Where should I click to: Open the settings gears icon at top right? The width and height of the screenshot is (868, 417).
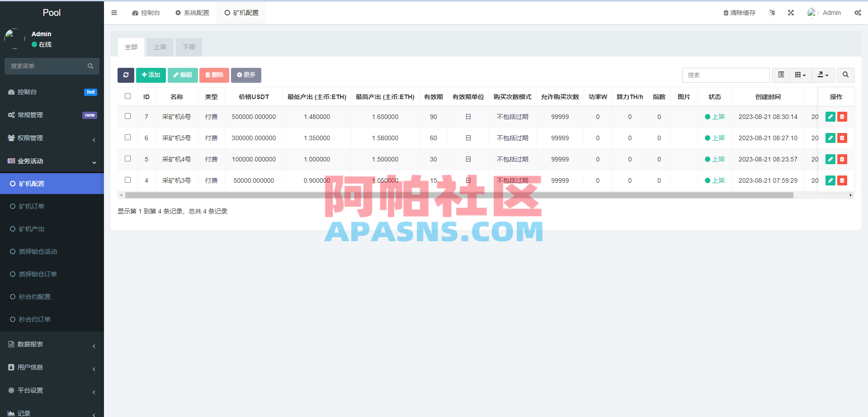(x=858, y=13)
